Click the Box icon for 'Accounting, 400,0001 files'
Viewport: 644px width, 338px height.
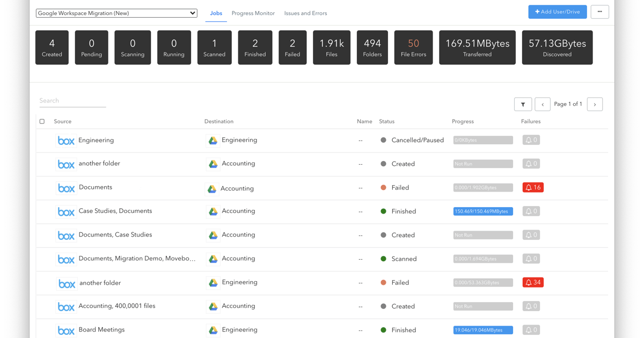tap(65, 306)
